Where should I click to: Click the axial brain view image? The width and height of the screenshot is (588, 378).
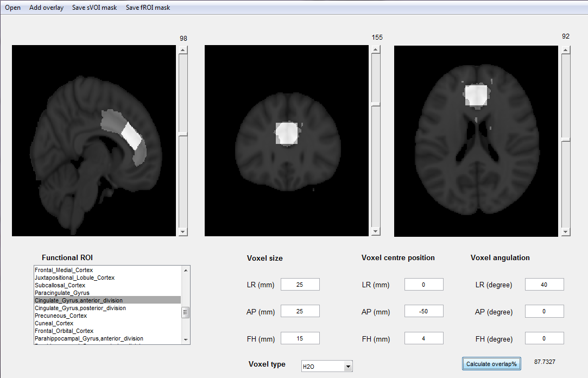point(476,141)
